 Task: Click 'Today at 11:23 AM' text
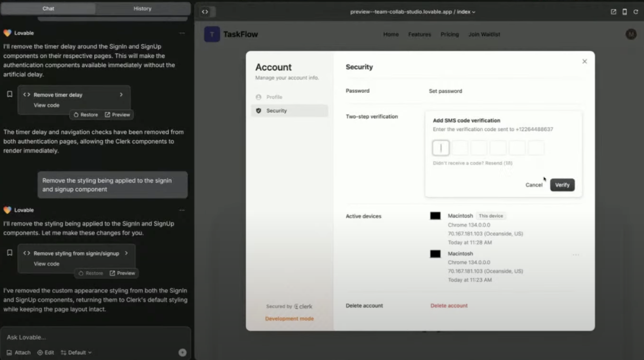(470, 280)
